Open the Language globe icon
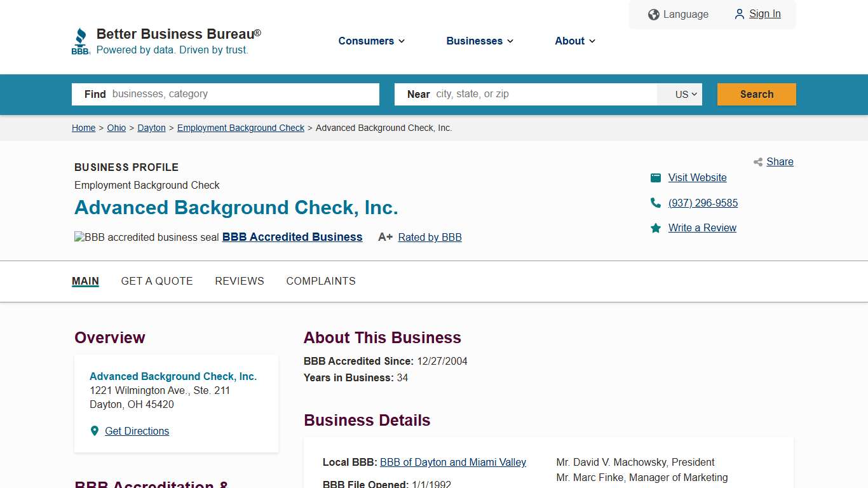 653,14
